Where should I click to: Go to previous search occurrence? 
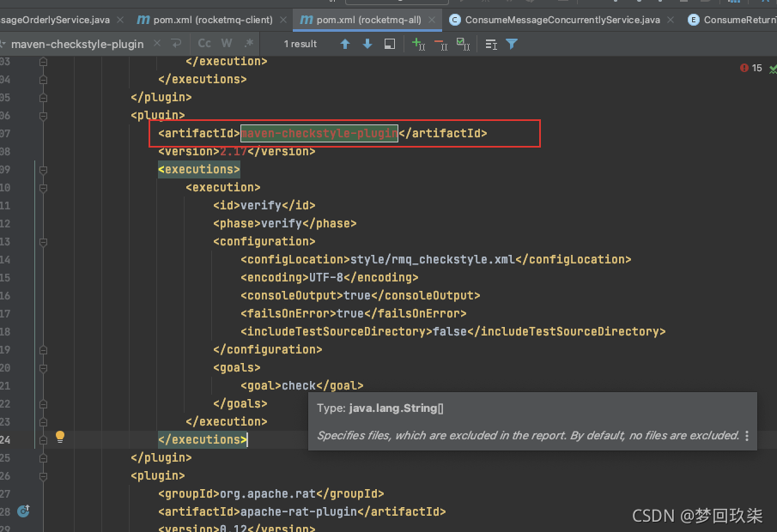point(345,44)
